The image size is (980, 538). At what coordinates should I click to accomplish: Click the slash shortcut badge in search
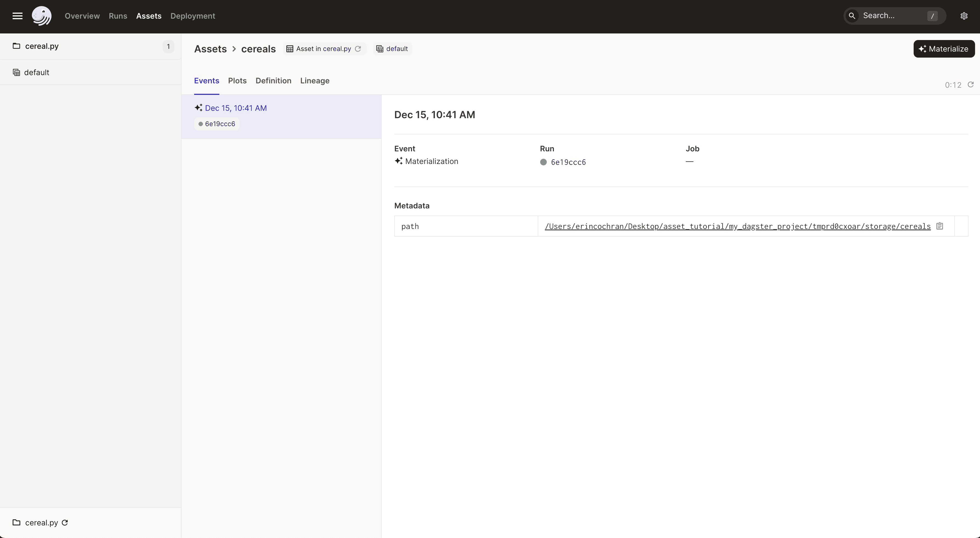933,16
